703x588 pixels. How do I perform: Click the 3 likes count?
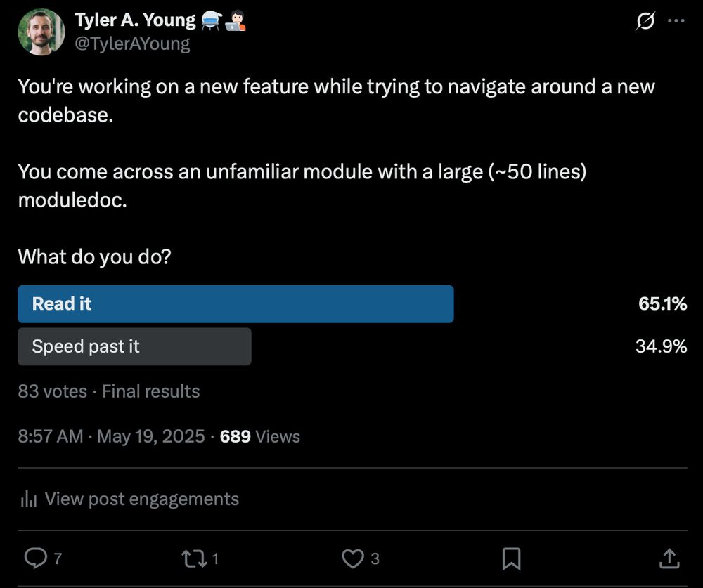click(x=375, y=560)
